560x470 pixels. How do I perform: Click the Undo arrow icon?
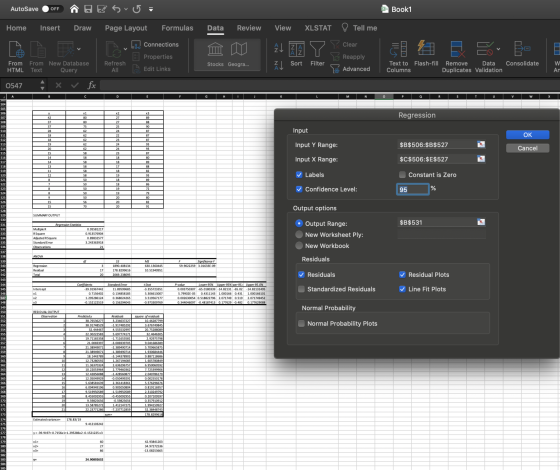[x=116, y=9]
